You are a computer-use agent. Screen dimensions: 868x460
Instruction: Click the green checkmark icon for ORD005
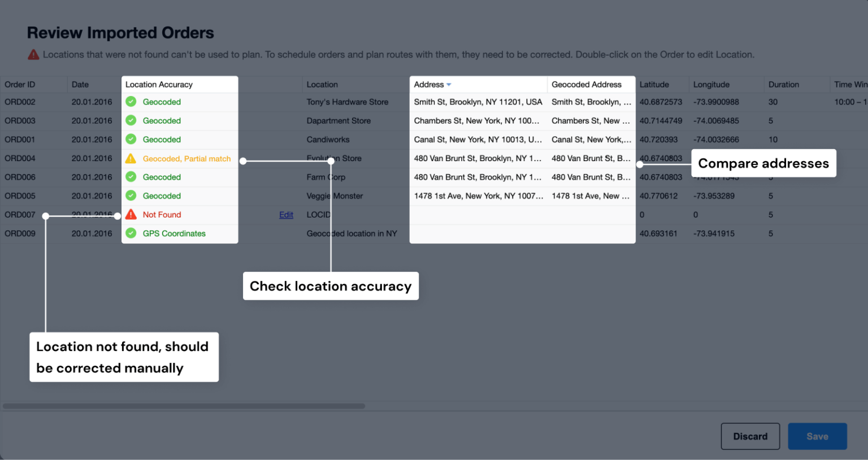(131, 196)
